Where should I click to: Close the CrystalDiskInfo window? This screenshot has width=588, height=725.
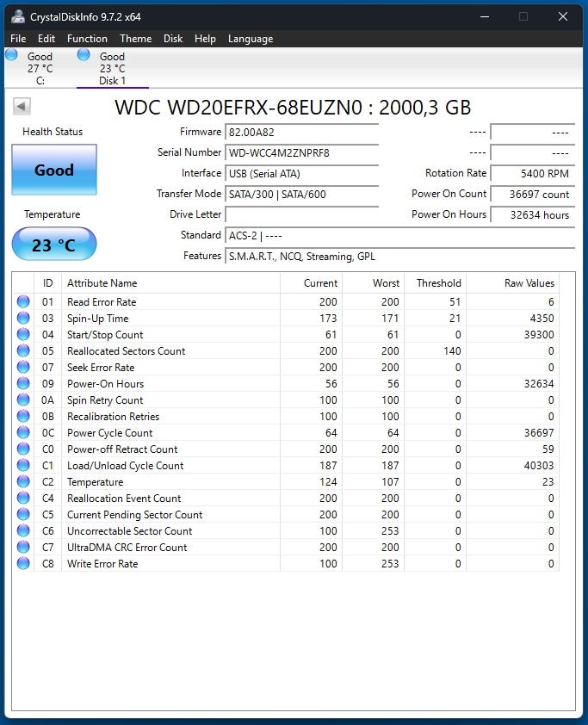[x=562, y=16]
